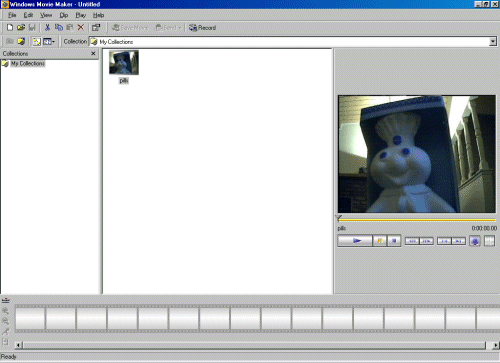Open the Send button's dropdown arrow

[180, 28]
